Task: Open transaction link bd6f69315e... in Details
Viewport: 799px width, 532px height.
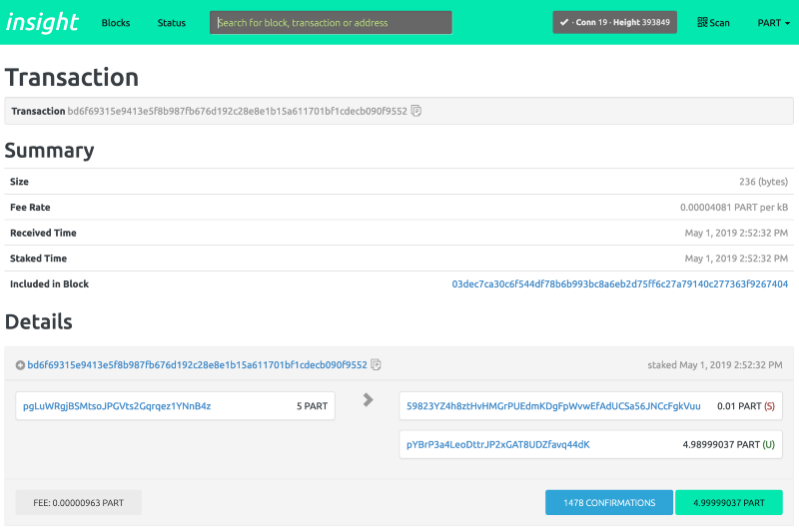Action: (x=197, y=364)
